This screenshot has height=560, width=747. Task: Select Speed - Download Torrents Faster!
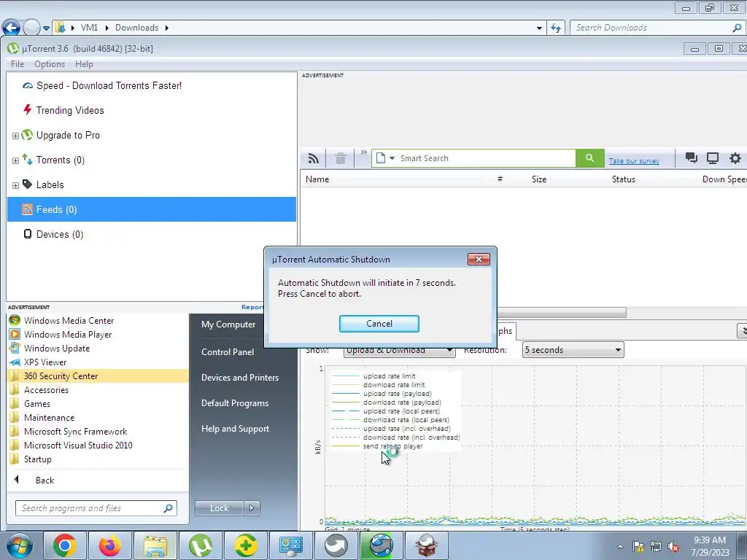(109, 86)
